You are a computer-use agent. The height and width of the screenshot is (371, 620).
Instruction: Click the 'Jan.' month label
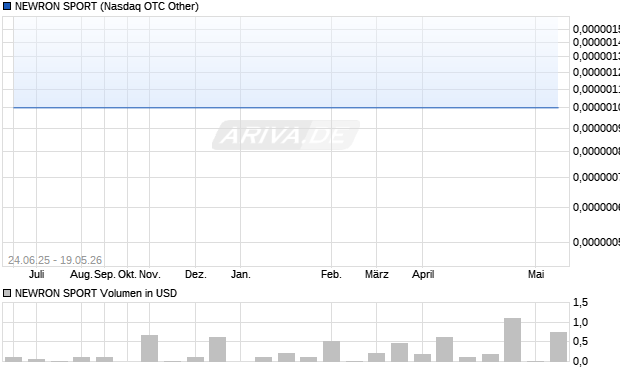(241, 274)
